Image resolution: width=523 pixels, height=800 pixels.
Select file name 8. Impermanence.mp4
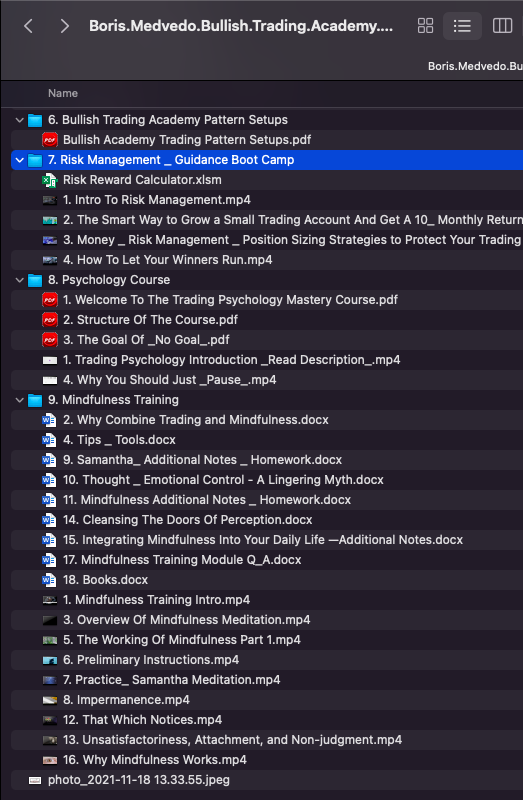point(126,700)
